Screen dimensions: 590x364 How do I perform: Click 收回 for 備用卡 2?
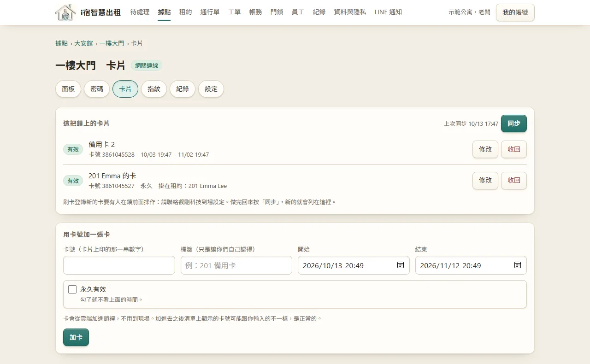point(514,149)
